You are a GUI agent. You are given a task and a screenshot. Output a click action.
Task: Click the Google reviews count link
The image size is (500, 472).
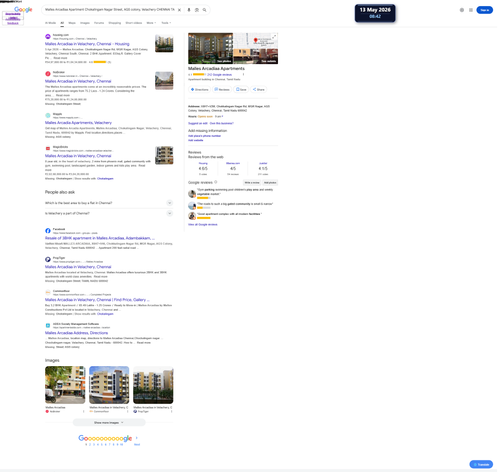point(219,75)
